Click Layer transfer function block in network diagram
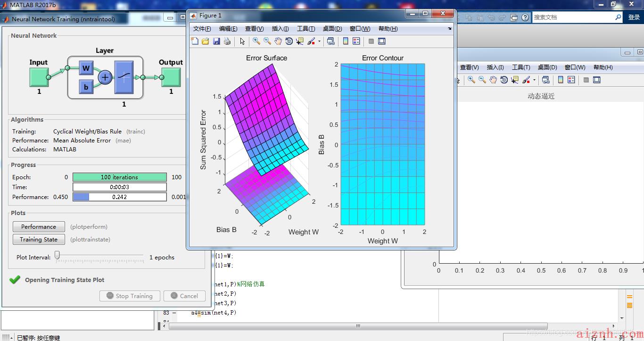Screen dimensions: 644x341 124,77
